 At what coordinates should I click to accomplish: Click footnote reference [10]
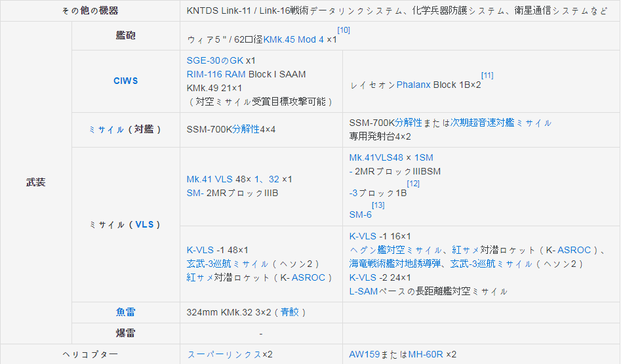click(x=343, y=31)
